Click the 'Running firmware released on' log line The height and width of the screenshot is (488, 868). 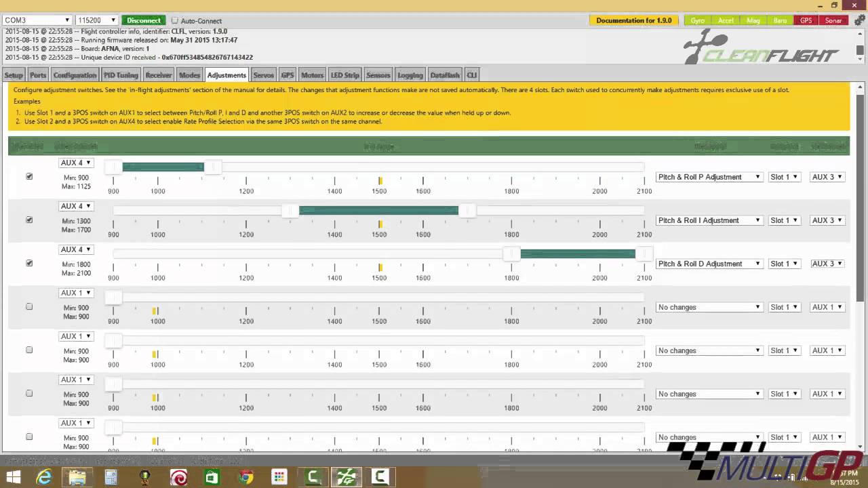tap(121, 40)
